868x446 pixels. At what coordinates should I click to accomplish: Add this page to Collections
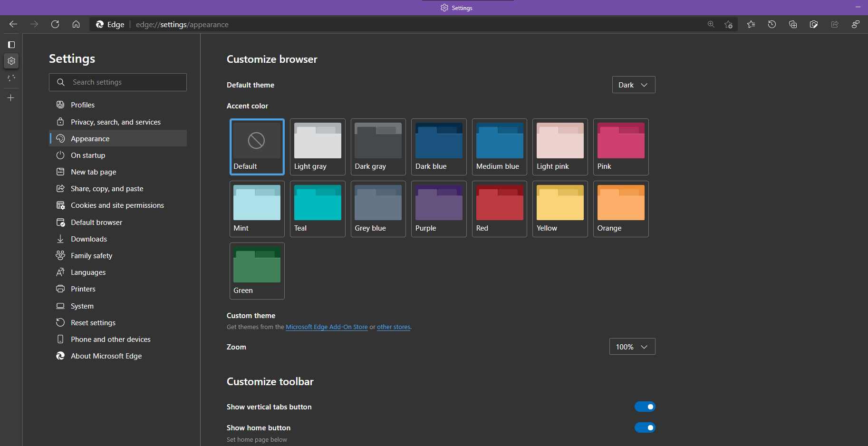point(792,24)
